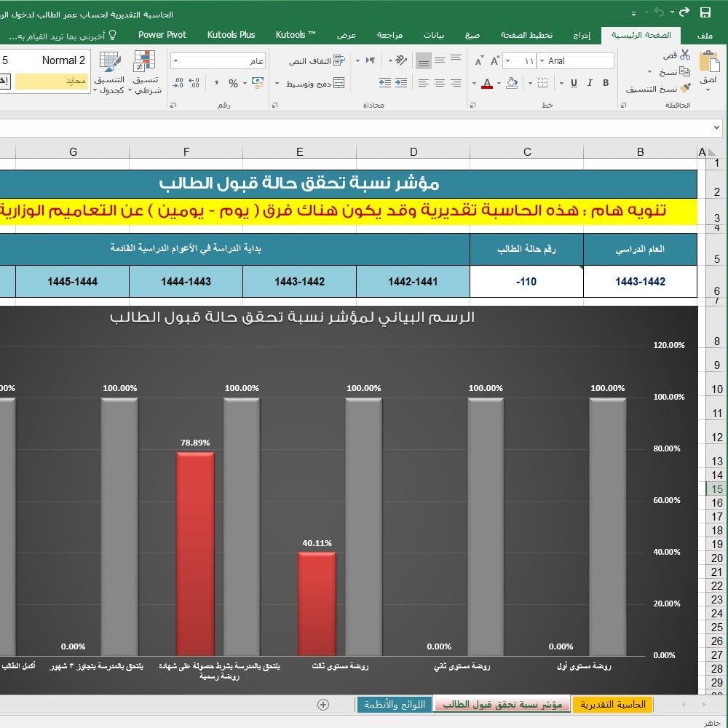Toggle Bold formatting
The height and width of the screenshot is (728, 728).
click(x=606, y=84)
